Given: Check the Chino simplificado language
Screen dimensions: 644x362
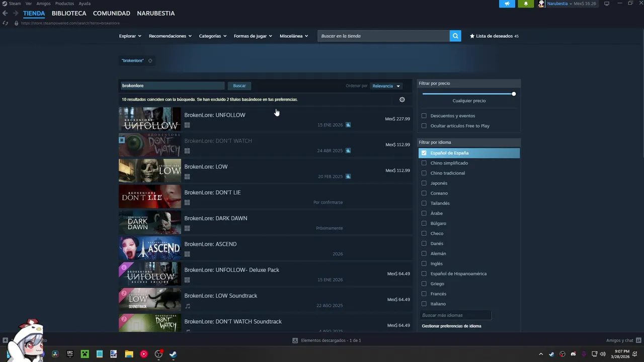Looking at the screenshot, I should [424, 163].
